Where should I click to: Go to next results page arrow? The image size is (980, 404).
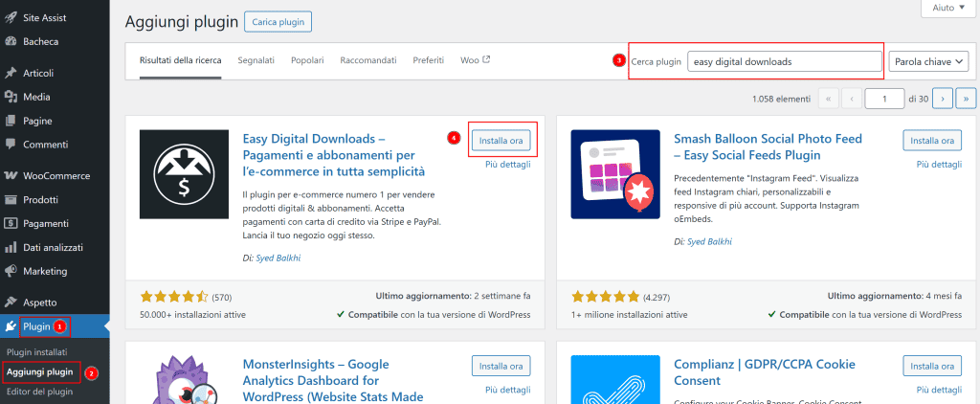[943, 99]
